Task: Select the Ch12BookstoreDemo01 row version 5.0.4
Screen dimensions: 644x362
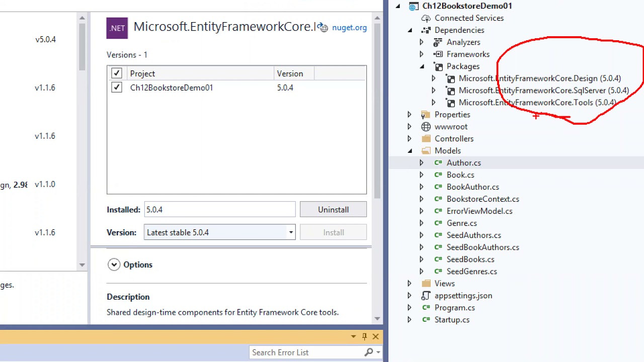Action: click(285, 87)
